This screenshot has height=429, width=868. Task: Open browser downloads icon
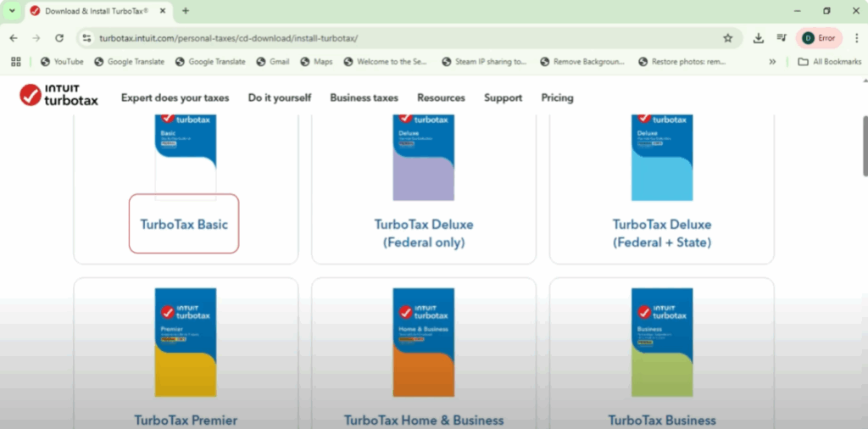coord(759,38)
